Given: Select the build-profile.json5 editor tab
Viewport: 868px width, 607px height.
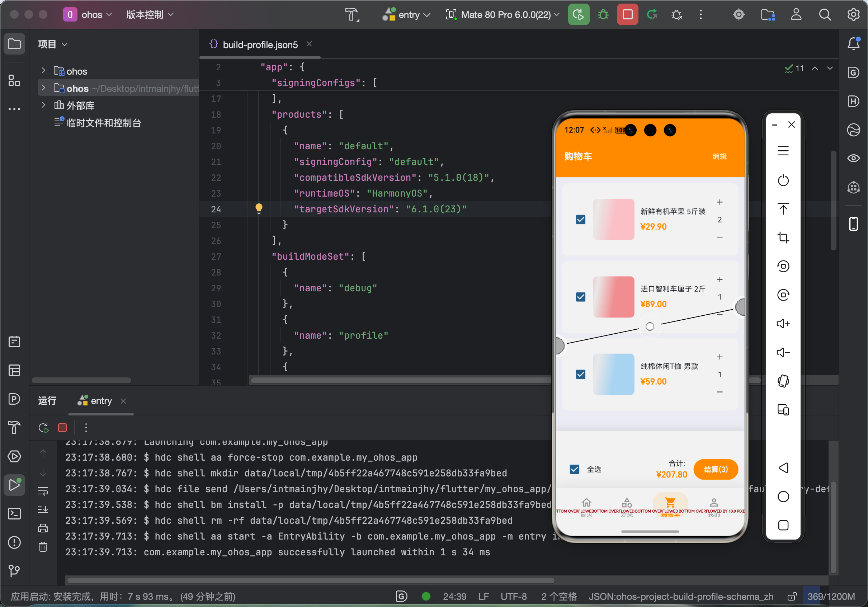Looking at the screenshot, I should coord(260,44).
